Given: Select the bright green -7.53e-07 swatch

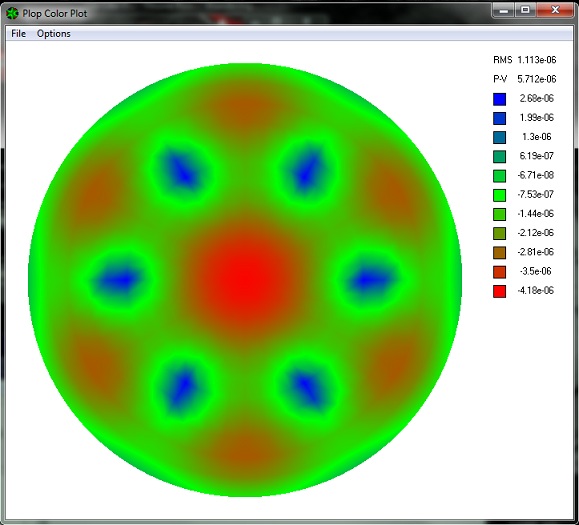Looking at the screenshot, I should pyautogui.click(x=499, y=195).
